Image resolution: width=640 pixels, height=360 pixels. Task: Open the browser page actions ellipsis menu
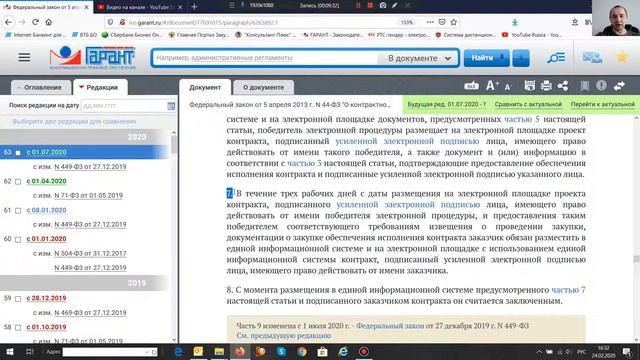coord(430,22)
